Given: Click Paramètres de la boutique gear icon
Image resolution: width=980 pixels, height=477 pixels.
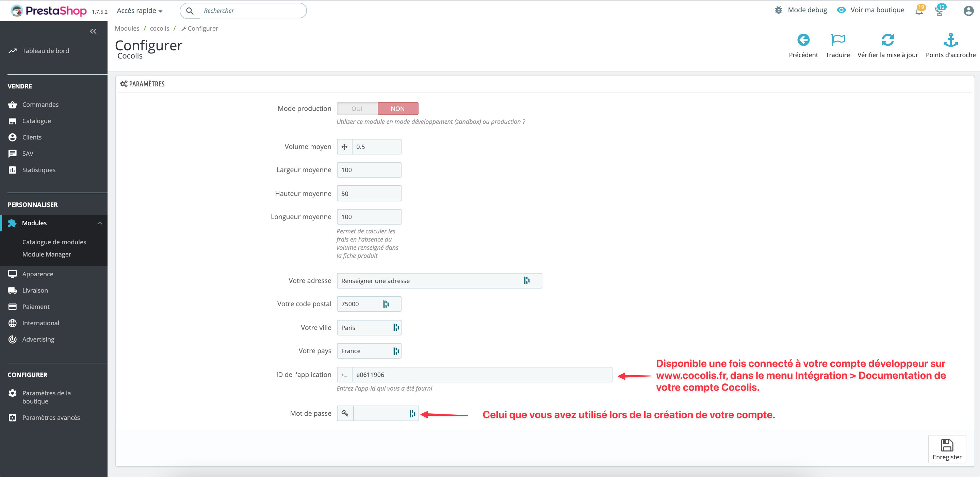Looking at the screenshot, I should tap(13, 393).
